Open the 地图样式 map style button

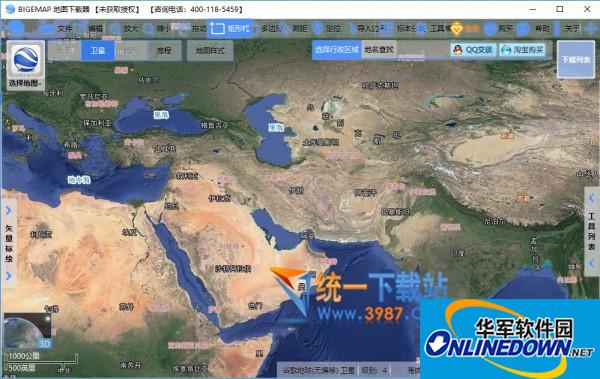click(x=210, y=51)
